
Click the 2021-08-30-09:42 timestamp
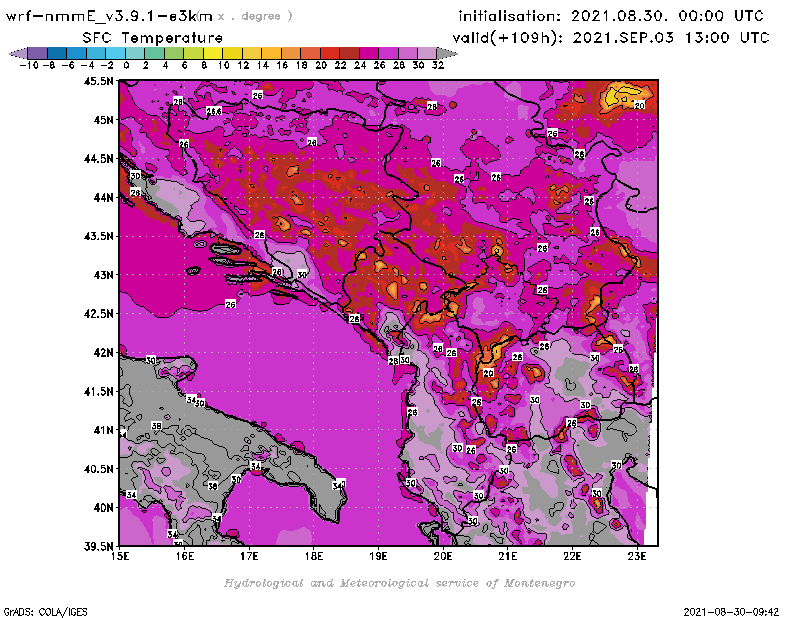(731, 612)
